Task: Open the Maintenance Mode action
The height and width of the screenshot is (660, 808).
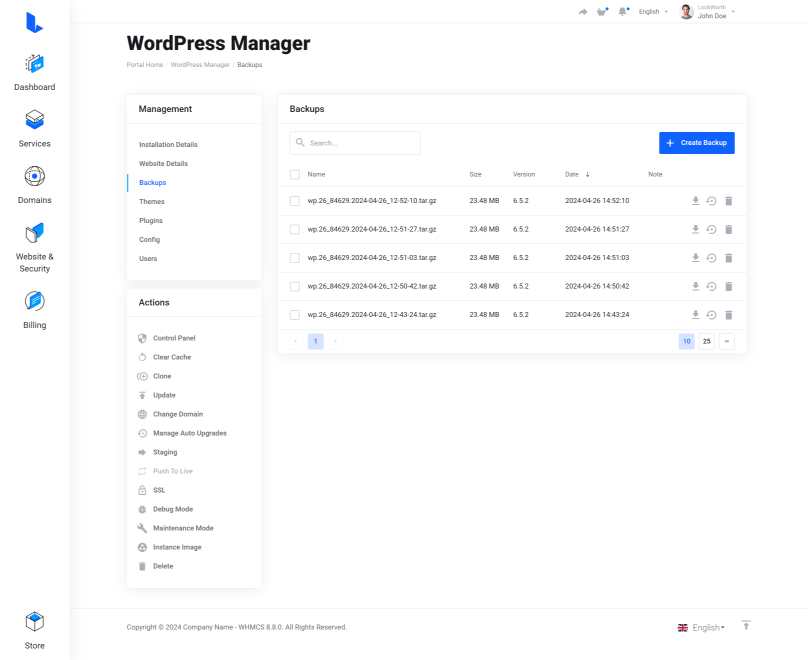Action: click(176, 529)
